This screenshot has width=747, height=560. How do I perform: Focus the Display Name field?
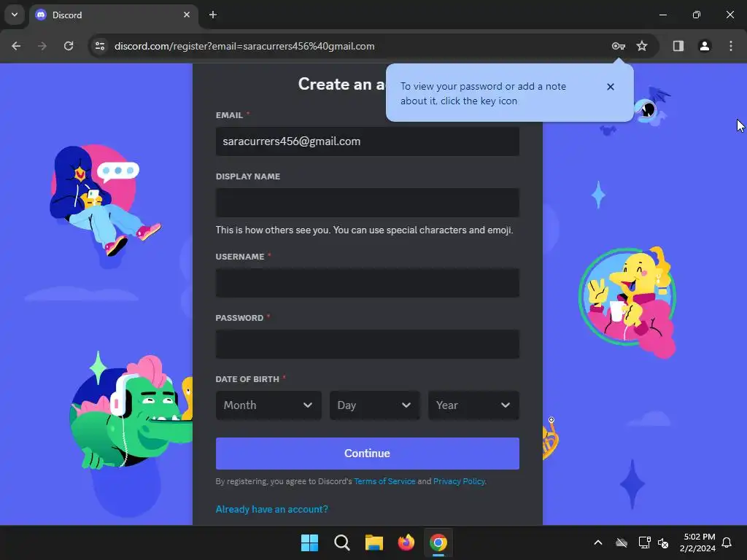click(368, 203)
